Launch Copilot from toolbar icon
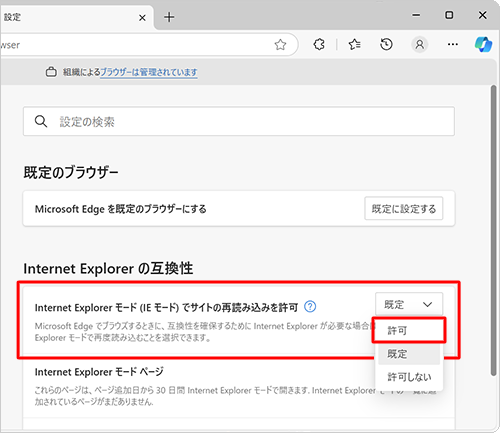 click(483, 44)
